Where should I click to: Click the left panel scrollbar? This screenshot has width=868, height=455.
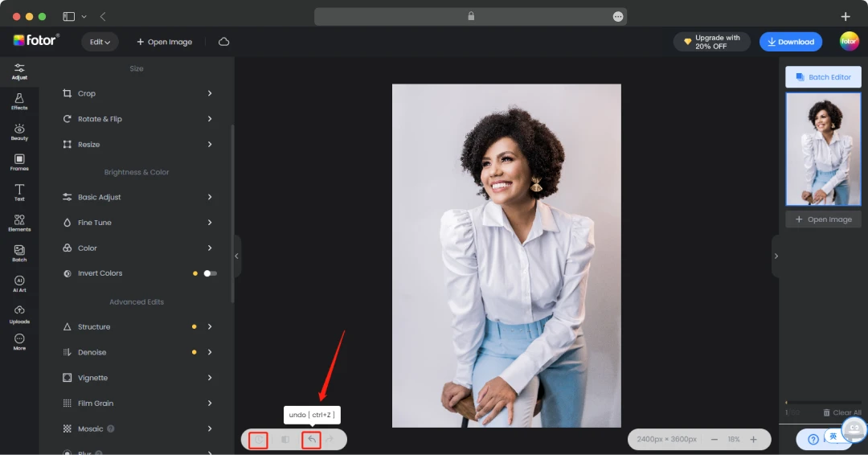tap(232, 213)
